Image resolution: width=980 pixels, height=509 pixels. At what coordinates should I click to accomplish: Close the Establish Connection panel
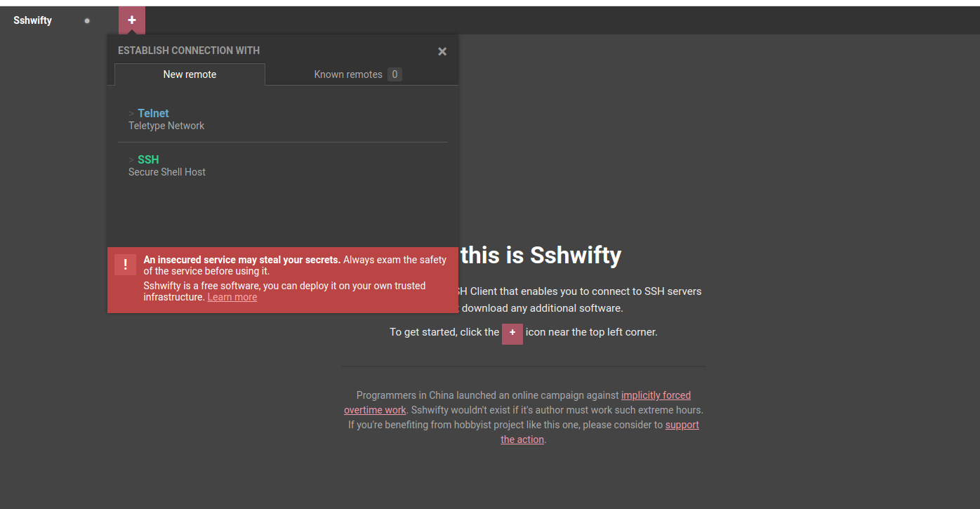point(442,51)
